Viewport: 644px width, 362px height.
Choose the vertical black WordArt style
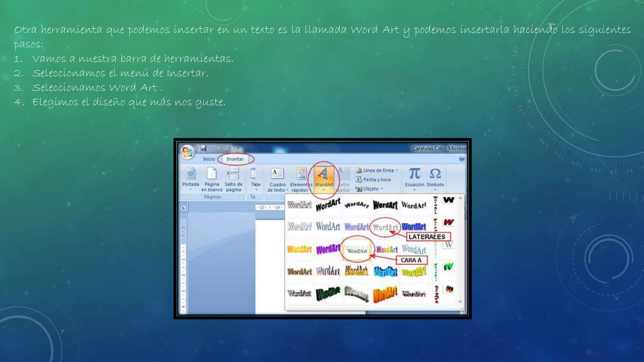(x=435, y=205)
